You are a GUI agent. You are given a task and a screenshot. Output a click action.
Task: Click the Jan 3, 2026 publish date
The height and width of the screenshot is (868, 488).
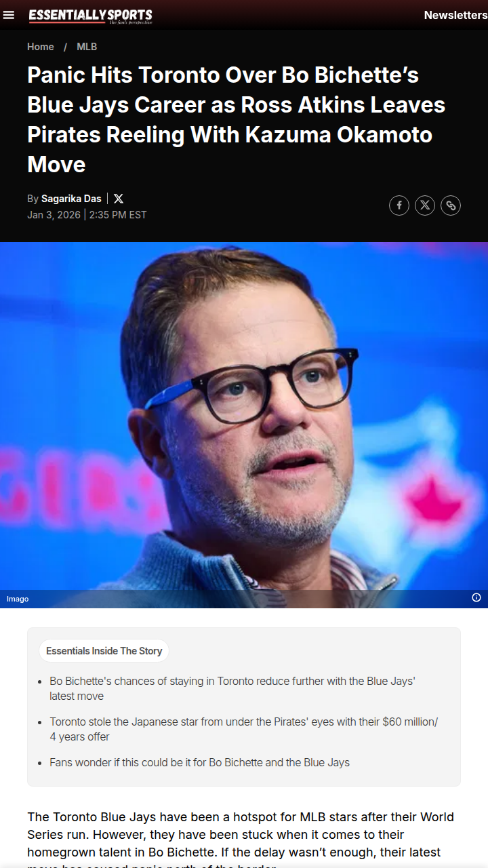tap(54, 215)
